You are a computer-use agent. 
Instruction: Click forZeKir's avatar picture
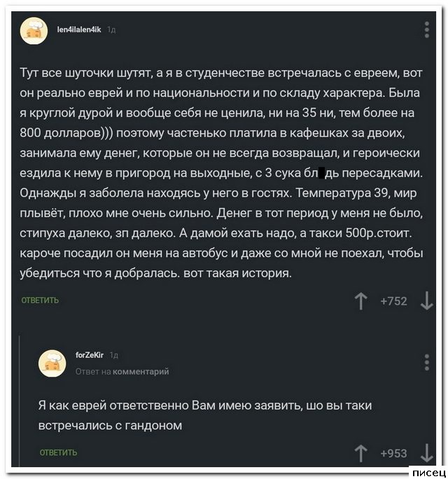point(51,362)
